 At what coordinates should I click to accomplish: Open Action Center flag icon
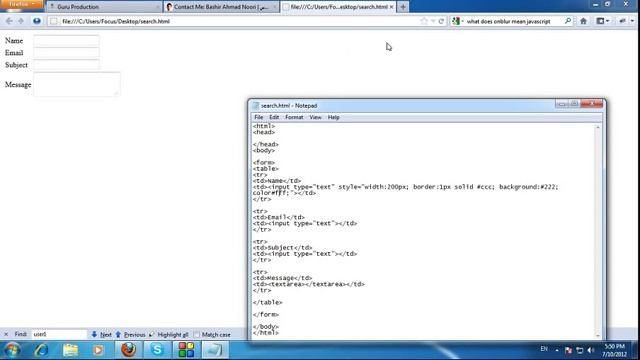tap(568, 350)
